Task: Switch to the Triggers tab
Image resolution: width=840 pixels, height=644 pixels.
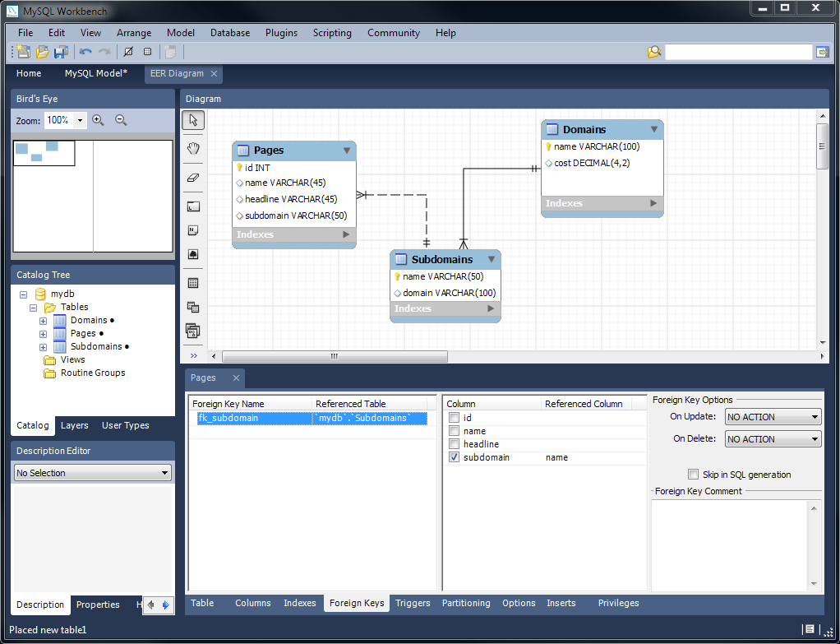Action: pyautogui.click(x=413, y=603)
